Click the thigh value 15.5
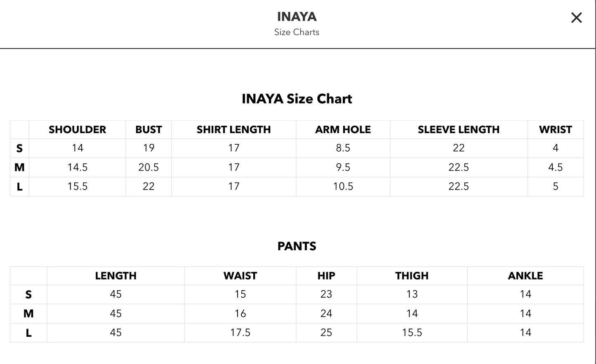596x364 pixels. click(x=412, y=333)
